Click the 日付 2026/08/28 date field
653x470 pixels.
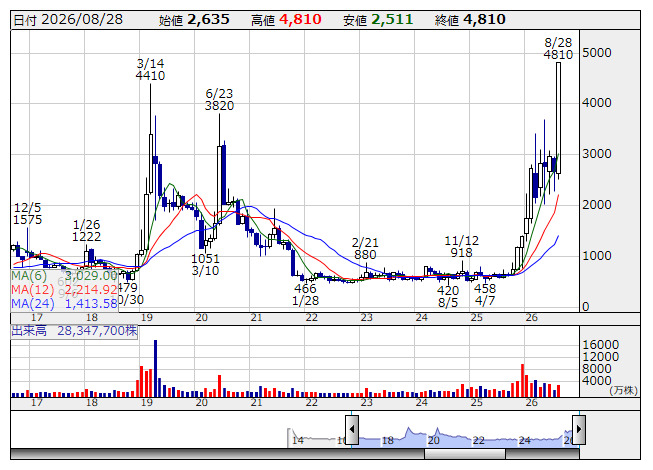[x=68, y=20]
